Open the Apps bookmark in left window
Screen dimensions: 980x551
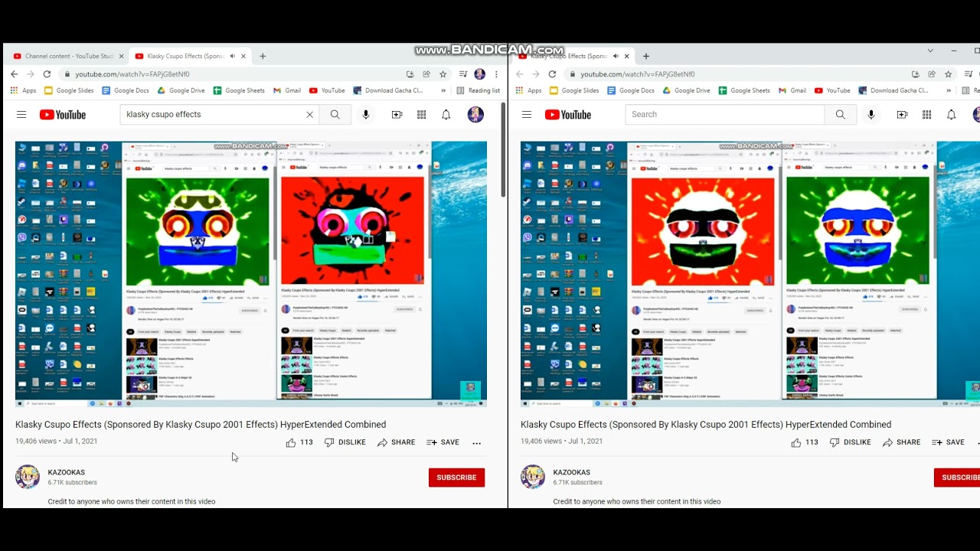[23, 90]
